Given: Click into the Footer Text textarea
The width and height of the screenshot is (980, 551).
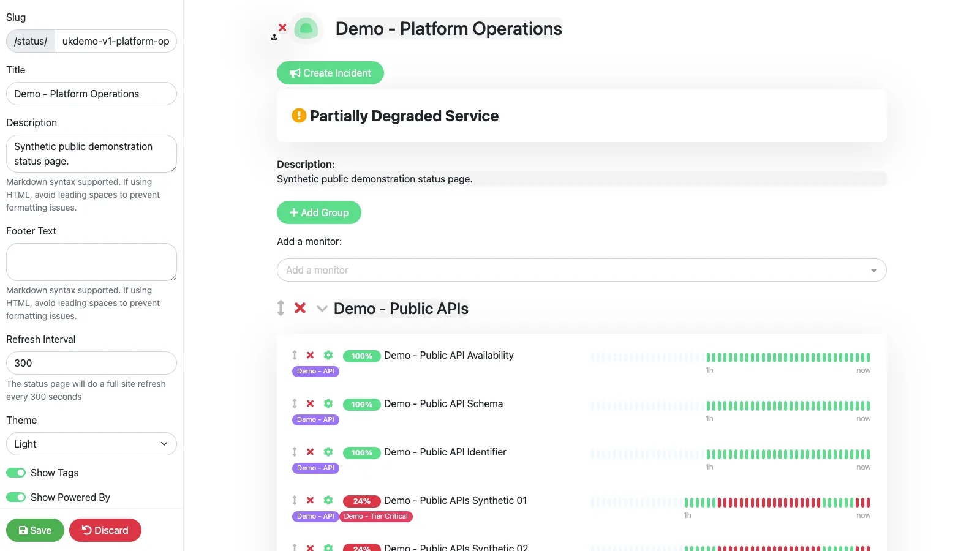Looking at the screenshot, I should (91, 262).
